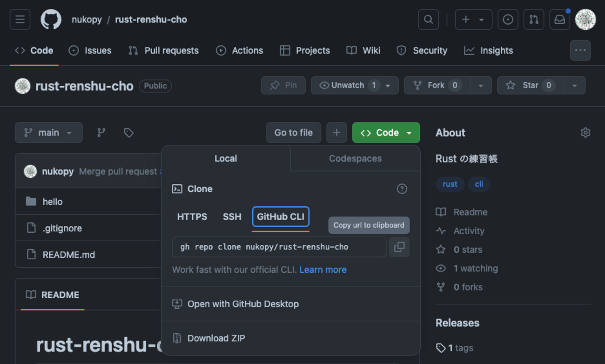Viewport: 605px width, 364px height.
Task: Open clone help question-mark icon
Action: click(402, 189)
